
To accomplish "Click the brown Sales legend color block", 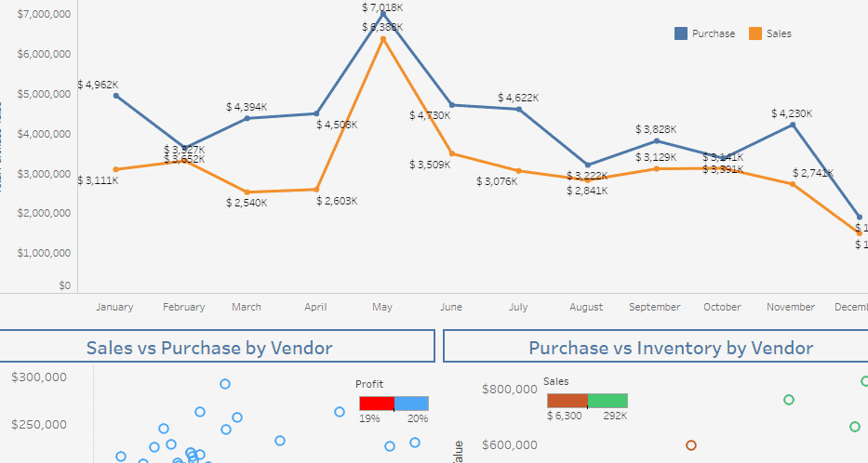I will pos(567,401).
